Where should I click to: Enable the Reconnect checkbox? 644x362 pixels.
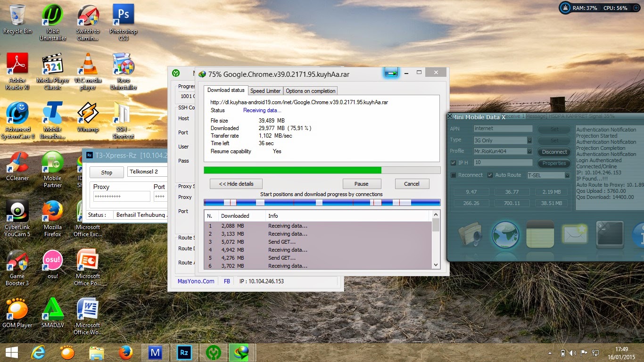pos(454,175)
